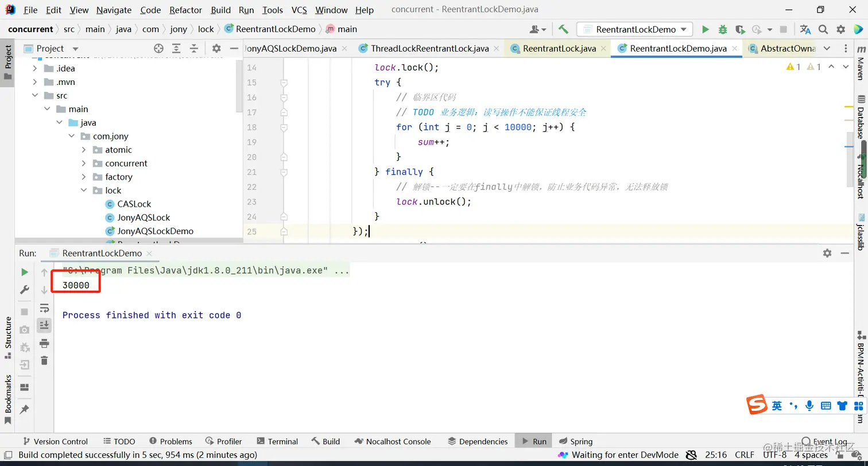Show hidden editor tabs dropdown
This screenshot has height=466, width=868.
click(827, 48)
